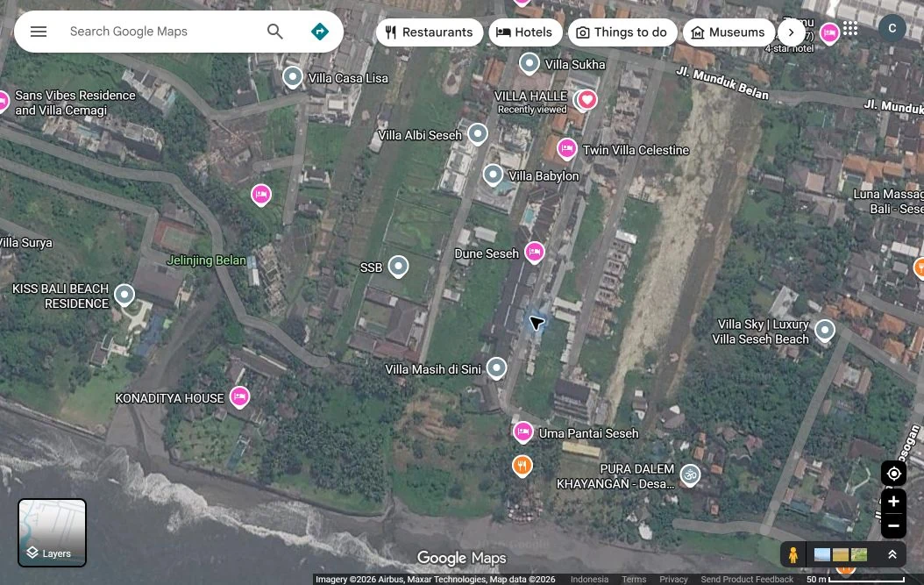Open the Privacy link
The height and width of the screenshot is (585, 924).
(x=673, y=579)
